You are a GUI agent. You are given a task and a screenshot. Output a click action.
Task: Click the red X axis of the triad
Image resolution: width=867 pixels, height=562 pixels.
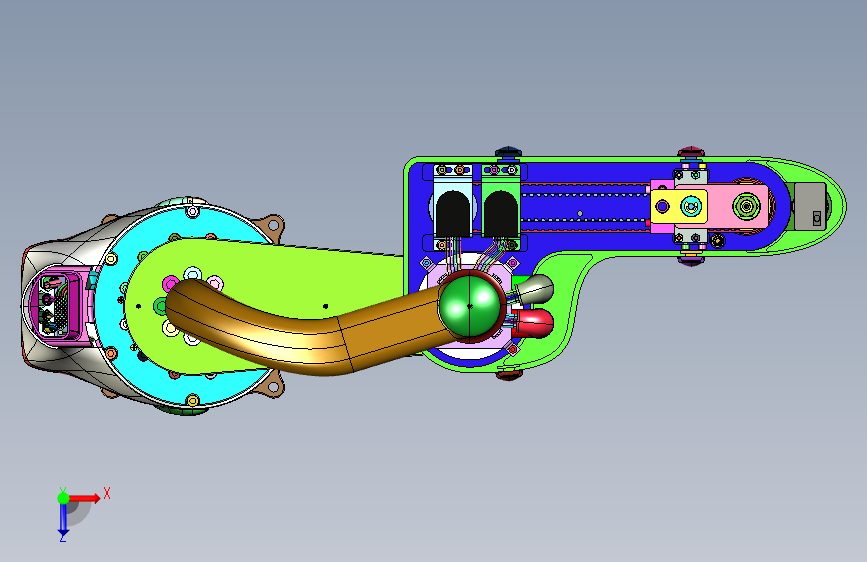pos(85,498)
